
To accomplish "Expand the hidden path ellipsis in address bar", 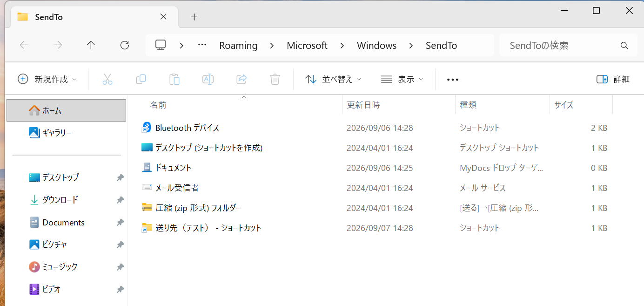I will pos(202,45).
